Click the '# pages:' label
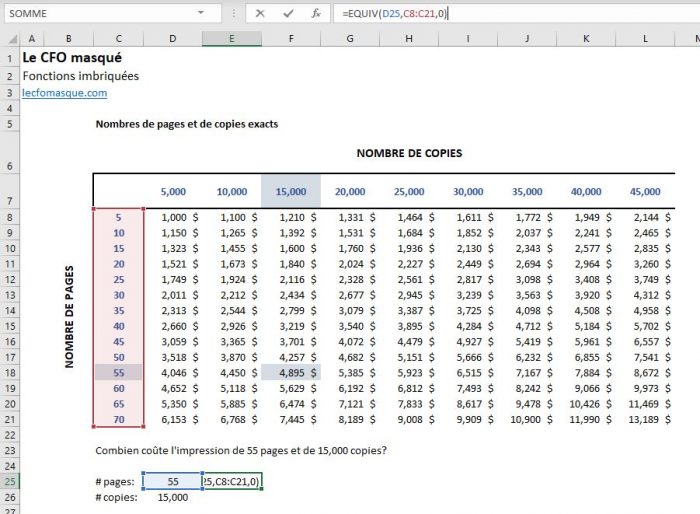Screen dimensions: 700x514 point(115,482)
